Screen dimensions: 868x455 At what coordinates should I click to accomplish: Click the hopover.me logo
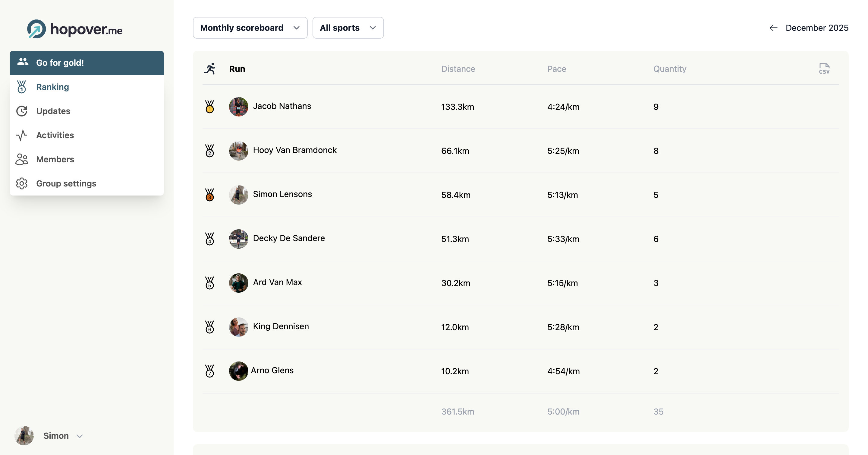(x=74, y=29)
